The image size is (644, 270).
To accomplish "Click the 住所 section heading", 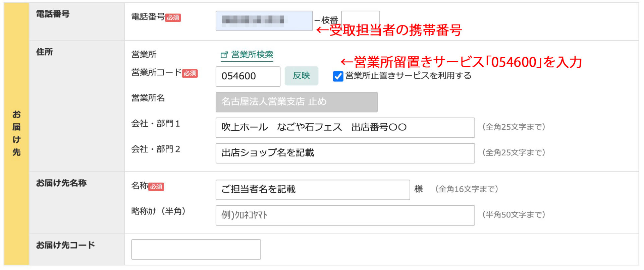I will 45,52.
